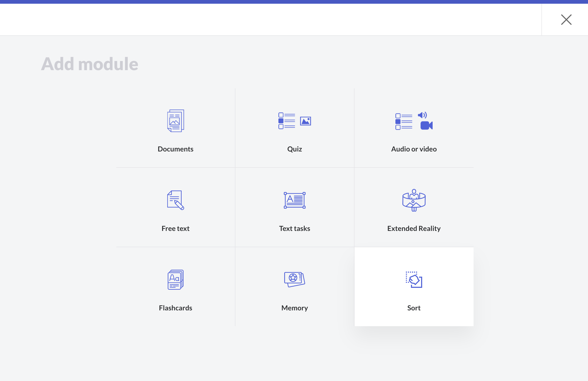
Task: Click the image icon beside Quiz list
Action: click(305, 121)
